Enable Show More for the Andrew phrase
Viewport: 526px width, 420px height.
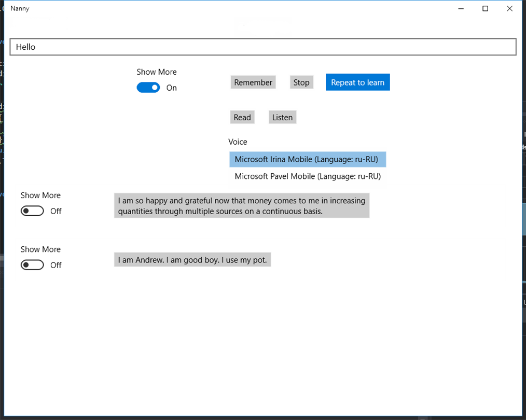point(32,265)
